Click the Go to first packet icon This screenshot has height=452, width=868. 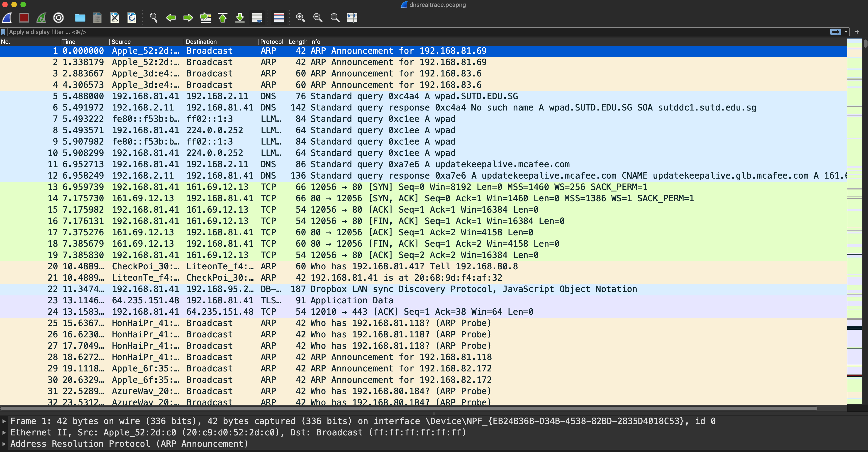coord(223,17)
